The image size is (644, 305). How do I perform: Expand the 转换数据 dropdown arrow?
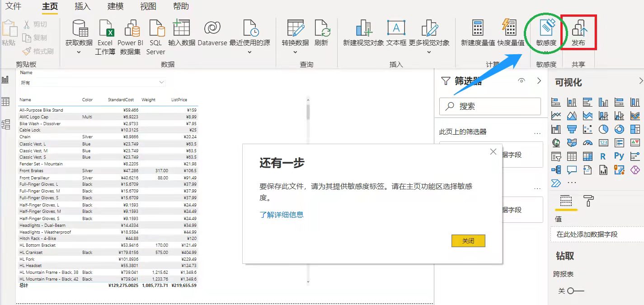[x=295, y=52]
